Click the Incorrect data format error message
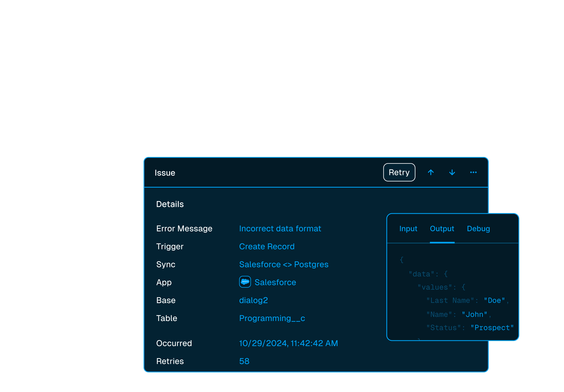Screen dimensions: 564x392 click(280, 229)
